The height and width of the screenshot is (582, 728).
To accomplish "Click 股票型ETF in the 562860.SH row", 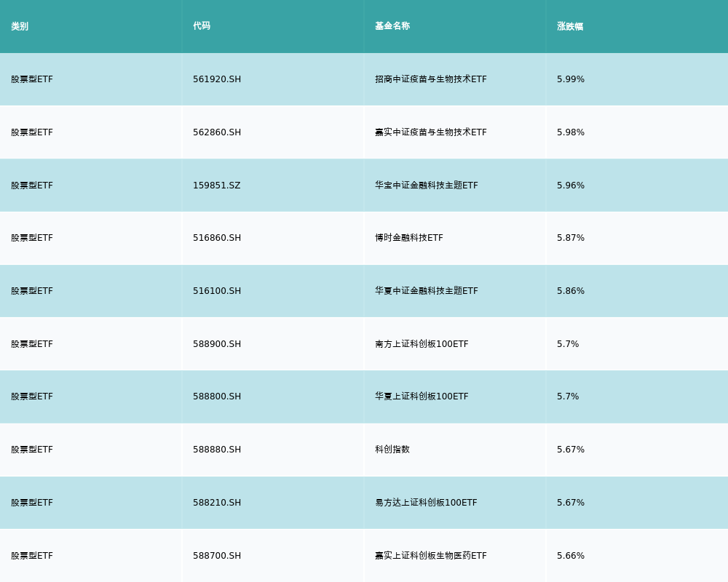I will click(32, 132).
